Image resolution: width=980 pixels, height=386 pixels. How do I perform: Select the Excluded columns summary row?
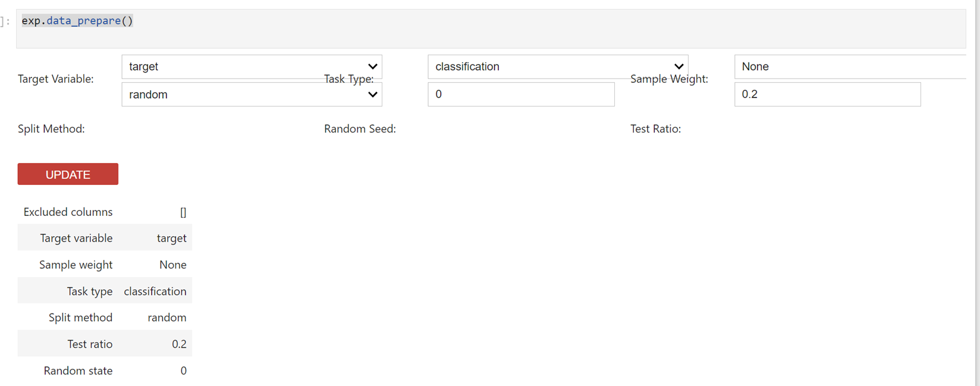click(105, 212)
